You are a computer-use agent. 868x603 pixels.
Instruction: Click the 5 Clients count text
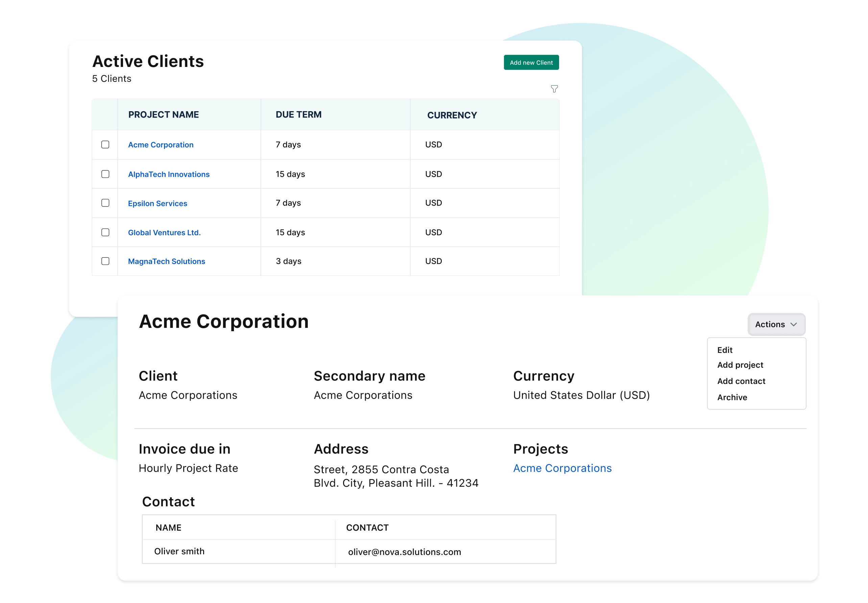tap(112, 79)
